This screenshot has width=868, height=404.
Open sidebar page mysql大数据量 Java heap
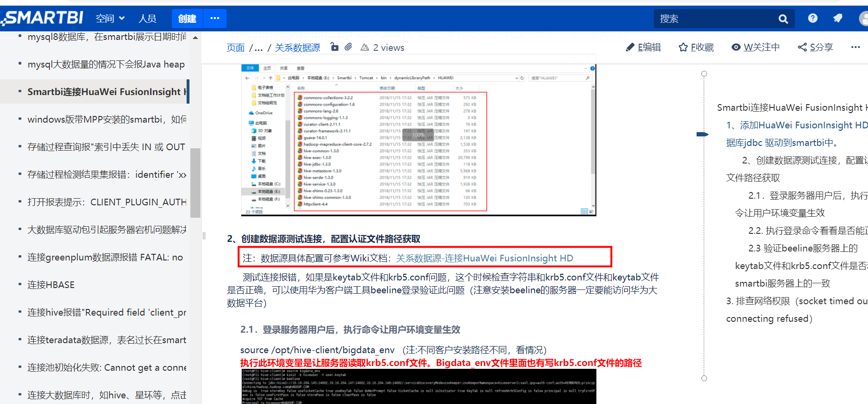pyautogui.click(x=106, y=64)
